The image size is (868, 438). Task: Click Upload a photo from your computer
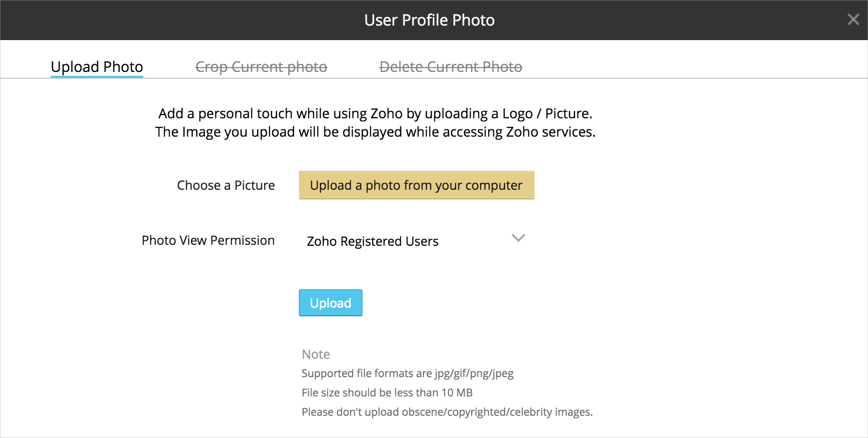tap(416, 185)
